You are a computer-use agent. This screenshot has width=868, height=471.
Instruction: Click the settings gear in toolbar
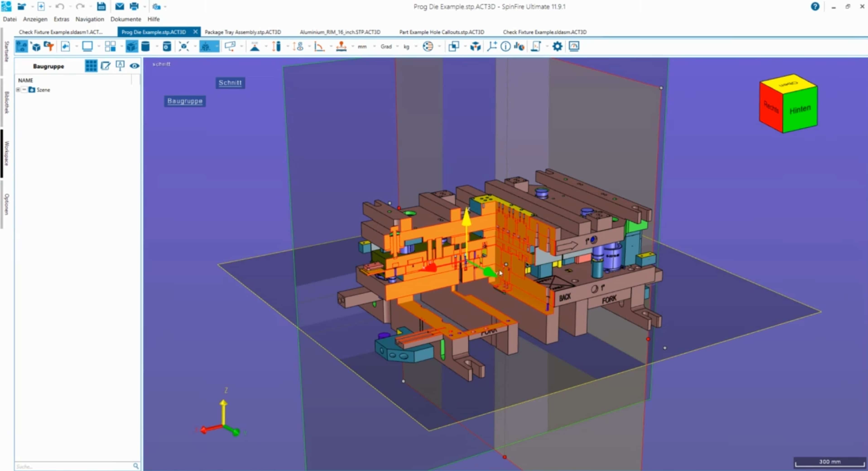[x=557, y=46]
